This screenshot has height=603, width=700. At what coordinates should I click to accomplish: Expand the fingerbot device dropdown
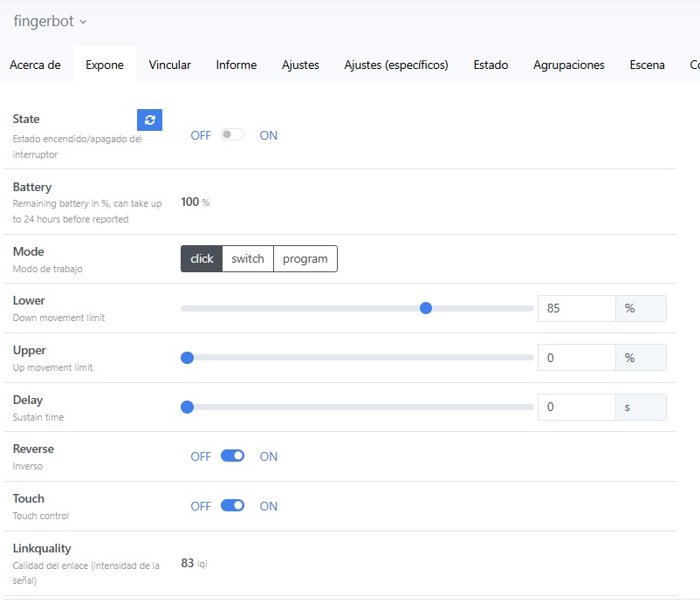point(51,21)
